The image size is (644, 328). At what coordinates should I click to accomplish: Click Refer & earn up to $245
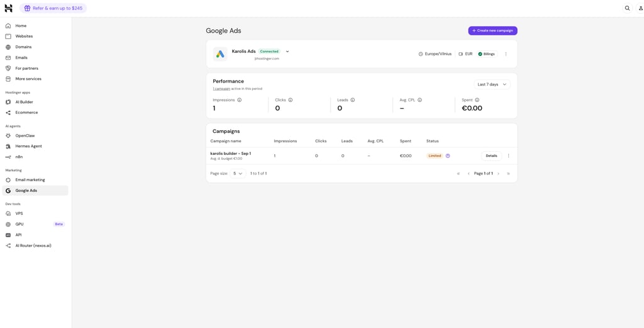tap(53, 8)
